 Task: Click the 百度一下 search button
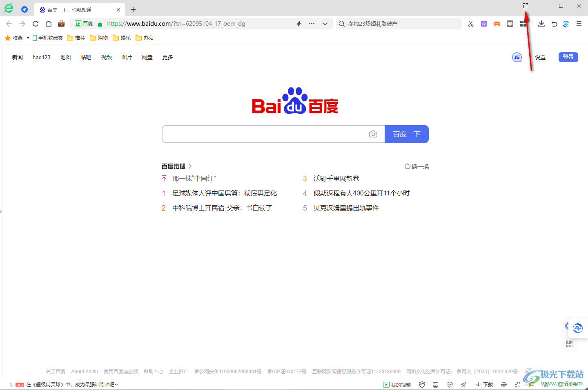coord(407,134)
